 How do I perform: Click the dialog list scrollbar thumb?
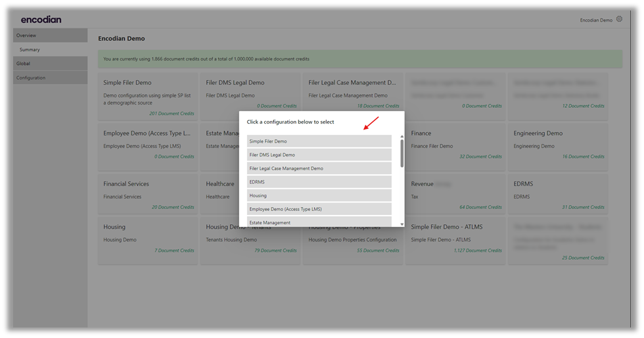coord(402,152)
